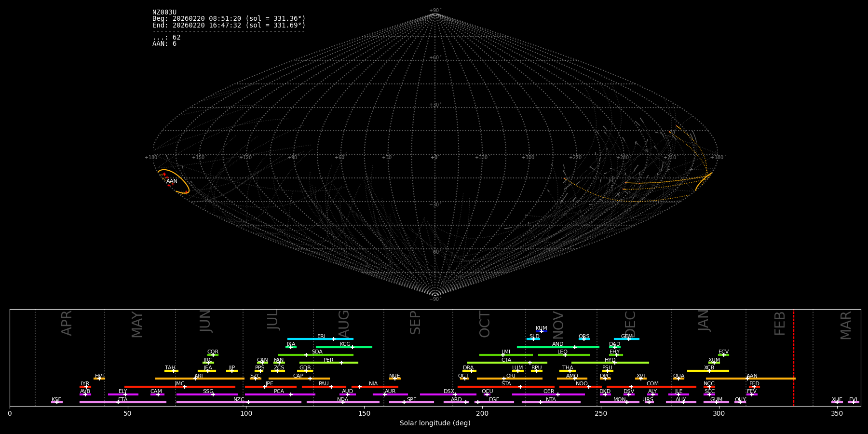Select the HYD shower bar
This screenshot has height=434, width=868.
(610, 363)
